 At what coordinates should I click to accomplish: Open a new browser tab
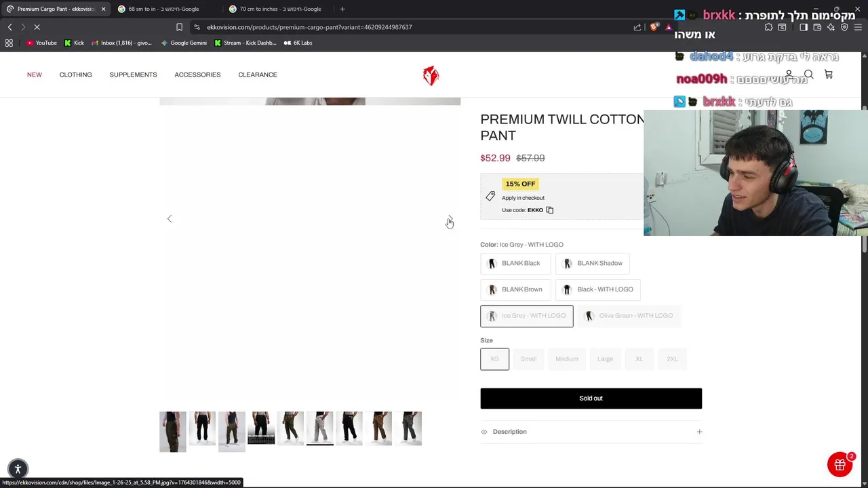[x=342, y=9]
